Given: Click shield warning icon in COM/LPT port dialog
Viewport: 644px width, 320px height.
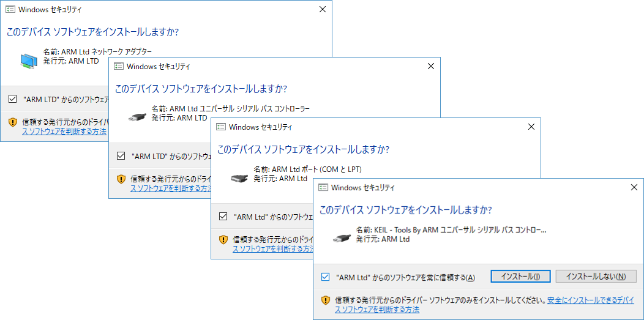Looking at the screenshot, I should (223, 240).
